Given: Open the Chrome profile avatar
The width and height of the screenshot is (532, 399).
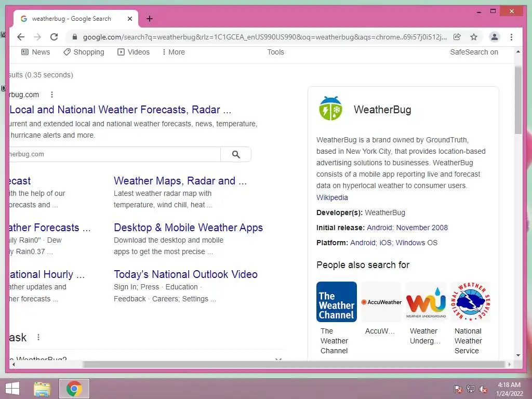Looking at the screenshot, I should coord(495,37).
